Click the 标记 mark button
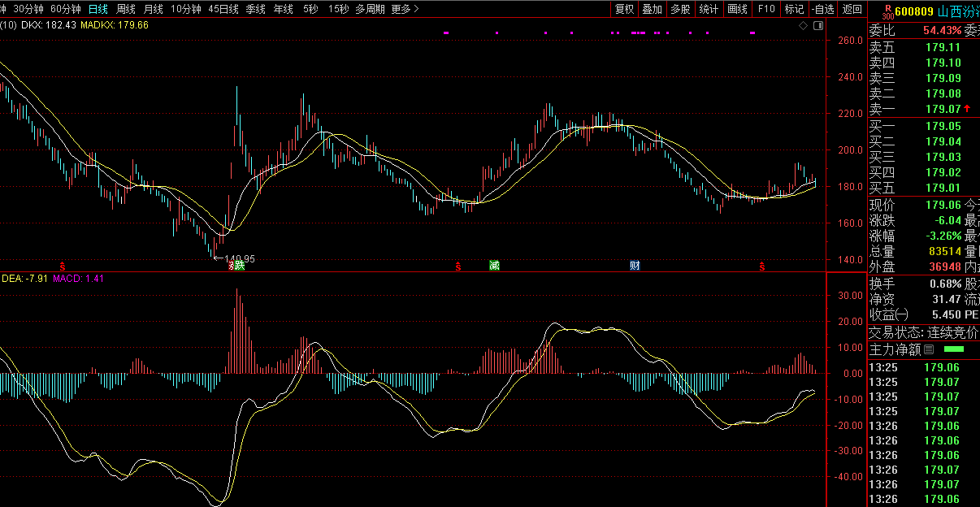The height and width of the screenshot is (507, 980). pos(794,9)
